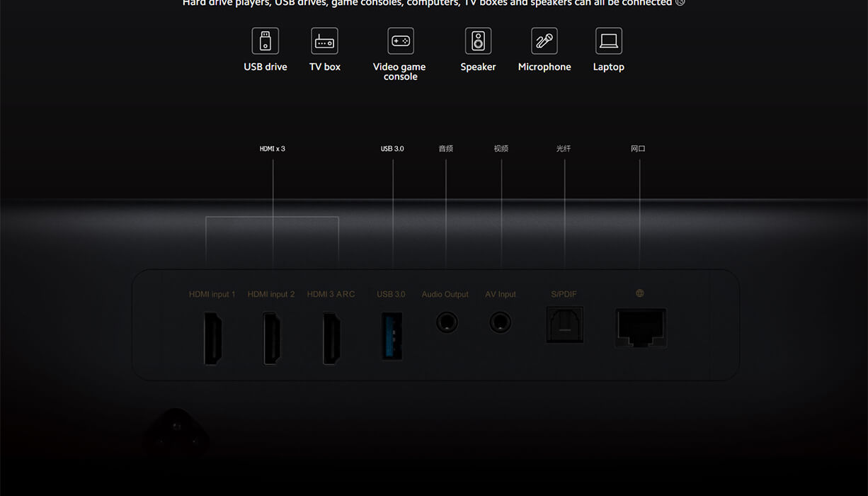868x496 pixels.
Task: Click the HDMI 3 ARC port
Action: coord(331,338)
